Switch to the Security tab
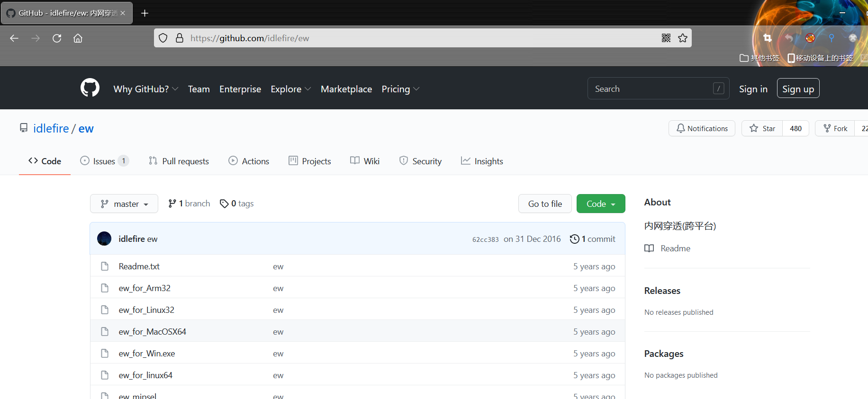868x399 pixels. click(420, 161)
